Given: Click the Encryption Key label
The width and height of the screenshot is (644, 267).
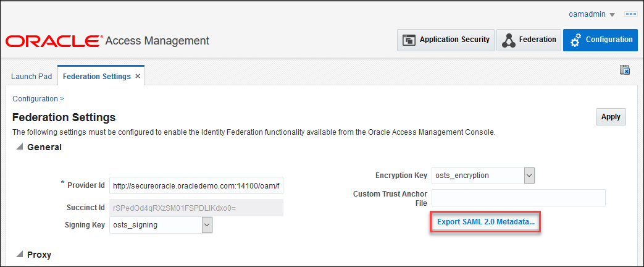Looking at the screenshot, I should [x=401, y=176].
